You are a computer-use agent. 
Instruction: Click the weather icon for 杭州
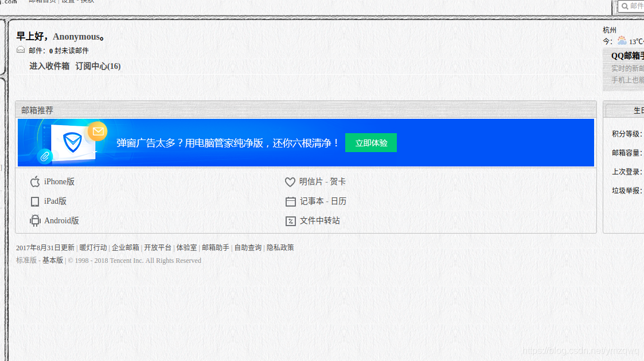(x=622, y=41)
